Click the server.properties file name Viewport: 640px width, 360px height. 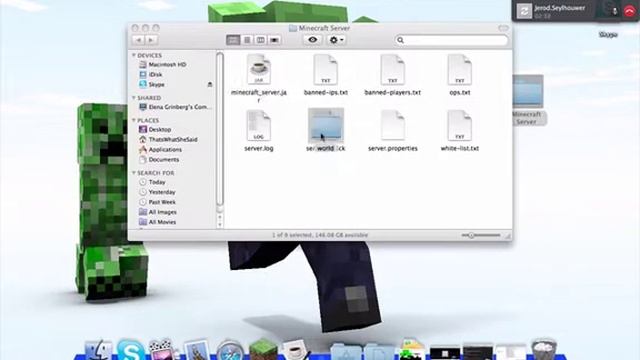[x=393, y=149]
